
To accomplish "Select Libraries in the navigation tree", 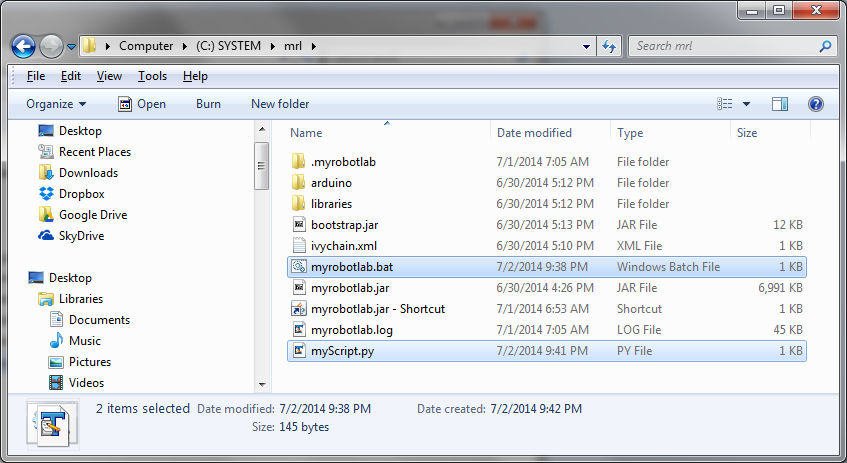I will click(70, 299).
